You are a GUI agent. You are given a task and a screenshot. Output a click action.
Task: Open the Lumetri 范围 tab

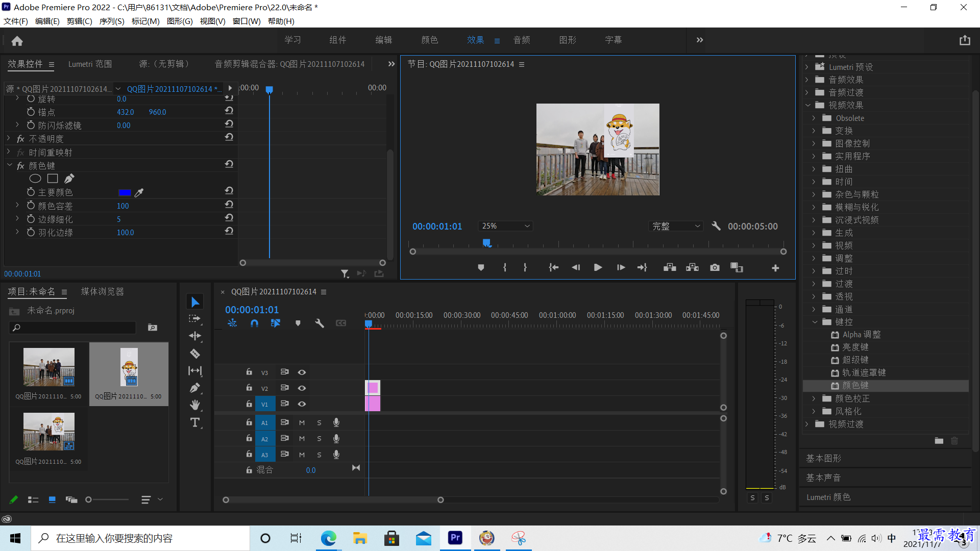pos(90,64)
